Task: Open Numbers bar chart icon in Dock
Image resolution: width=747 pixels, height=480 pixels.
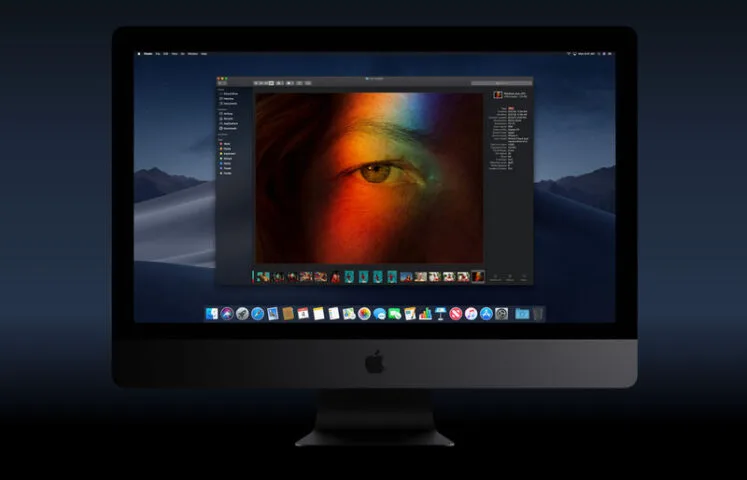Action: coord(425,314)
